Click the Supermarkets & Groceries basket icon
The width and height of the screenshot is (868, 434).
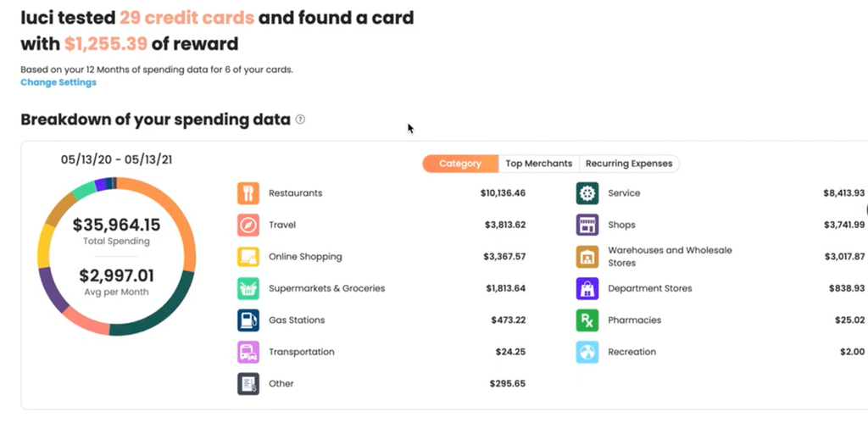pyautogui.click(x=248, y=289)
